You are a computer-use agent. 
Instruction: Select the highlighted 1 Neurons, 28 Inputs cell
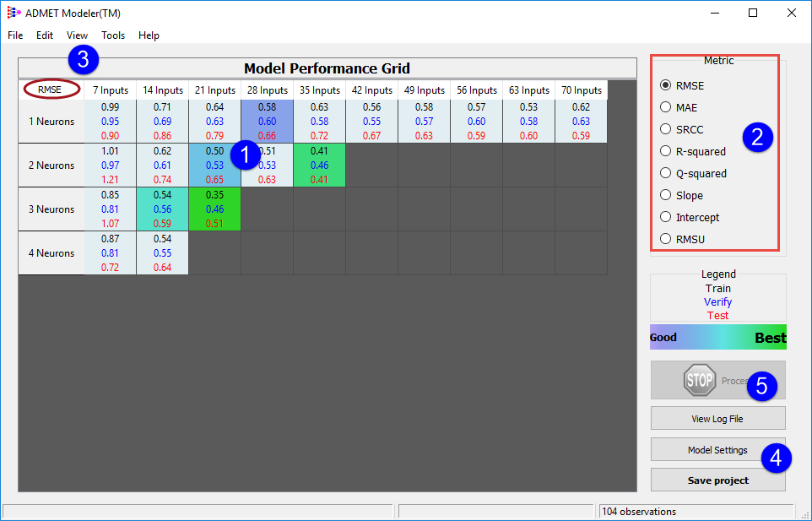268,122
